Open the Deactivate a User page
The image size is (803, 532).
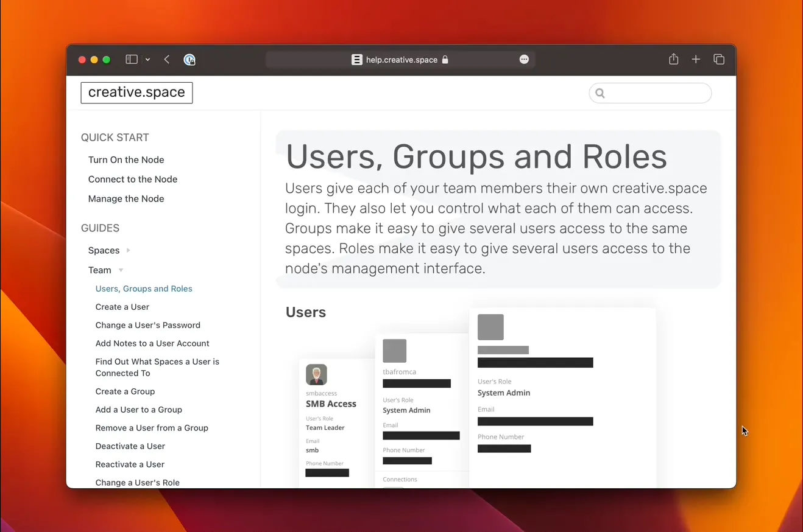pos(130,446)
